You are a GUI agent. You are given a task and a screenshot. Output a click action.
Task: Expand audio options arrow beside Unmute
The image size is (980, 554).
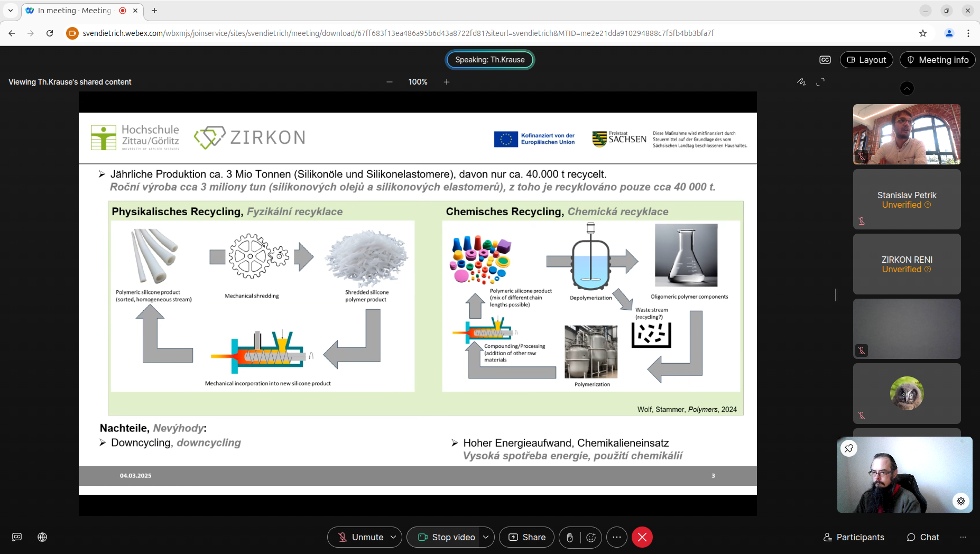coord(393,537)
